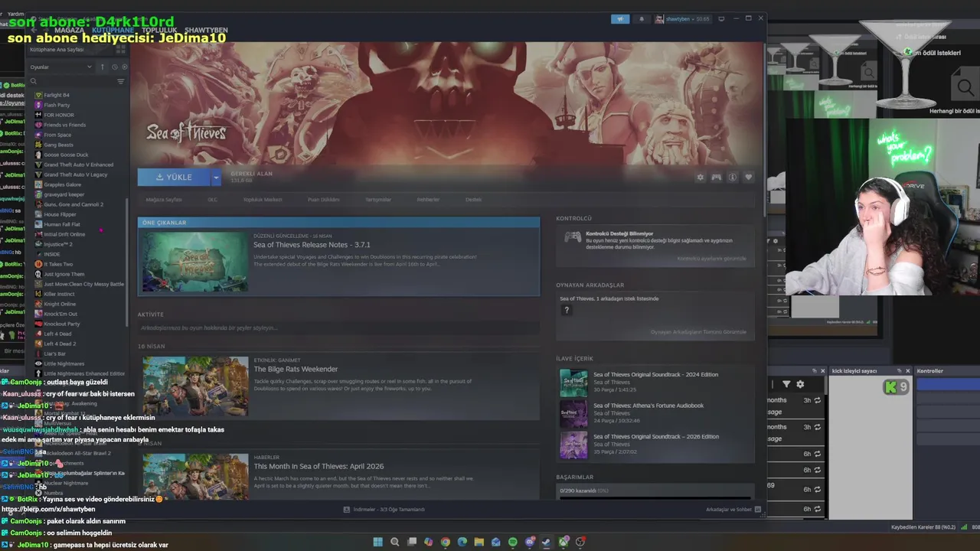980x551 pixels.
Task: Click the Release Notes thumbnail image
Action: [x=195, y=262]
